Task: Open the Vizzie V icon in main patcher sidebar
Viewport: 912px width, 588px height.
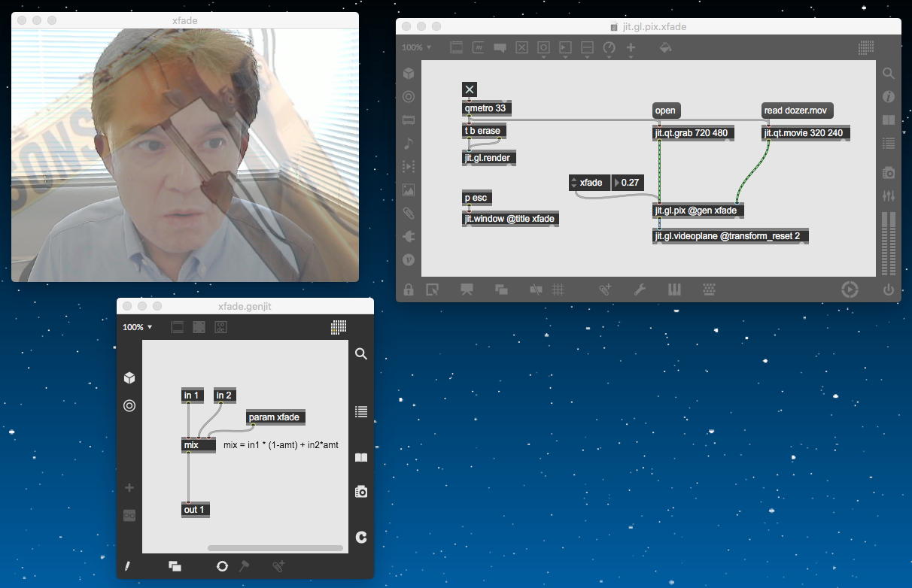Action: point(409,259)
